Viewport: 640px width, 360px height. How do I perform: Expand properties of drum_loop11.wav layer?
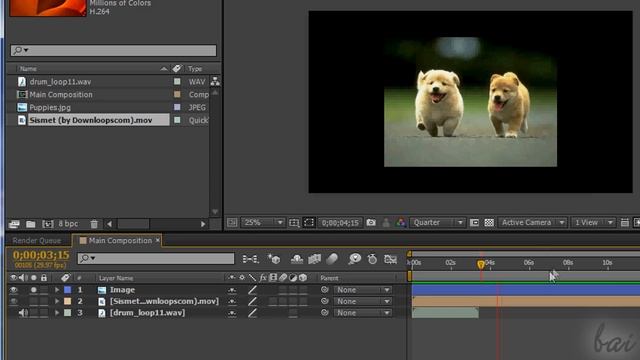tap(57, 313)
